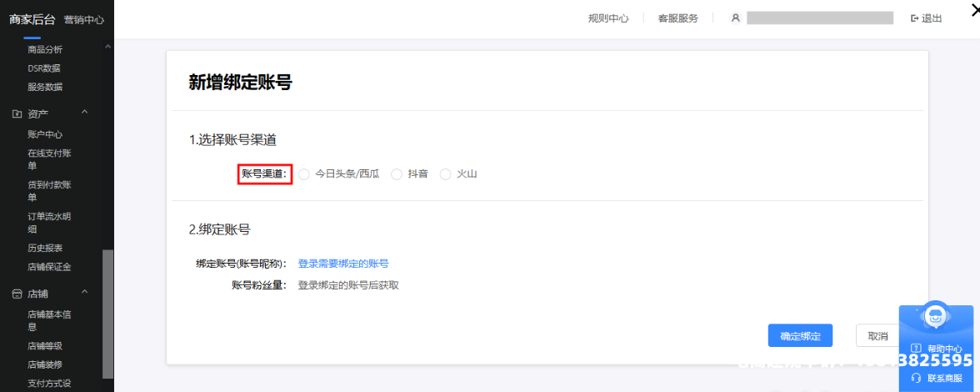
Task: Click the user avatar icon in header
Action: click(x=735, y=18)
